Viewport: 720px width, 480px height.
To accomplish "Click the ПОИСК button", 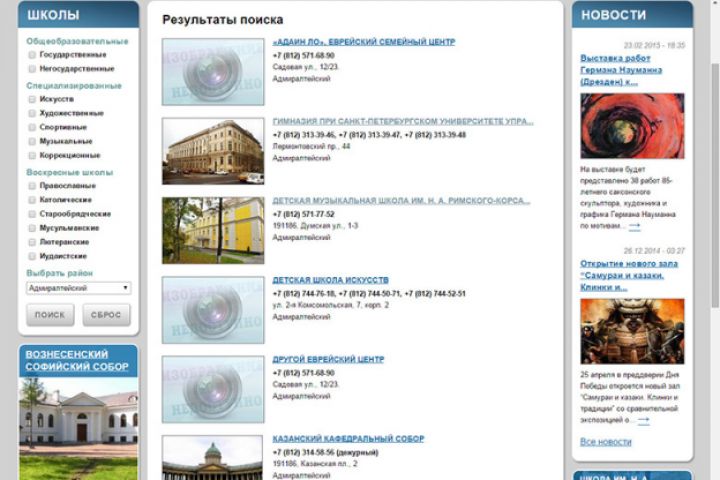I will pyautogui.click(x=50, y=315).
